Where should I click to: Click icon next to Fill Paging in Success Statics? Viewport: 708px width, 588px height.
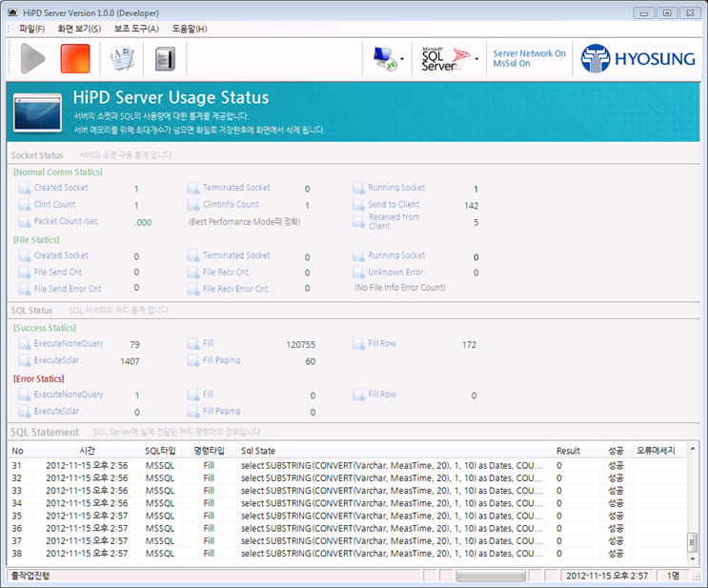pos(193,360)
